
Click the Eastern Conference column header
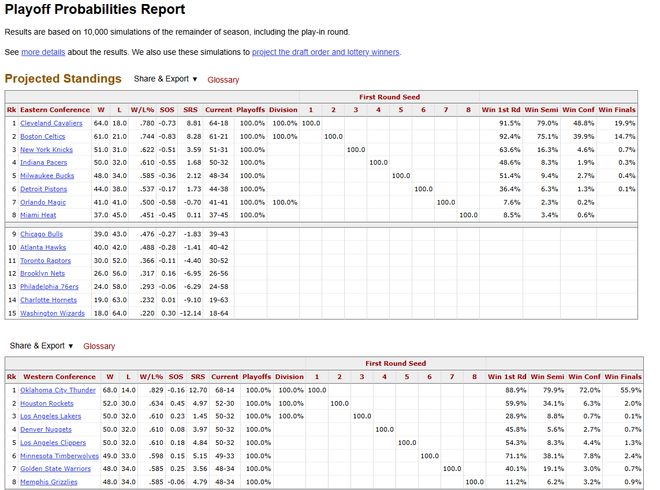[55, 110]
